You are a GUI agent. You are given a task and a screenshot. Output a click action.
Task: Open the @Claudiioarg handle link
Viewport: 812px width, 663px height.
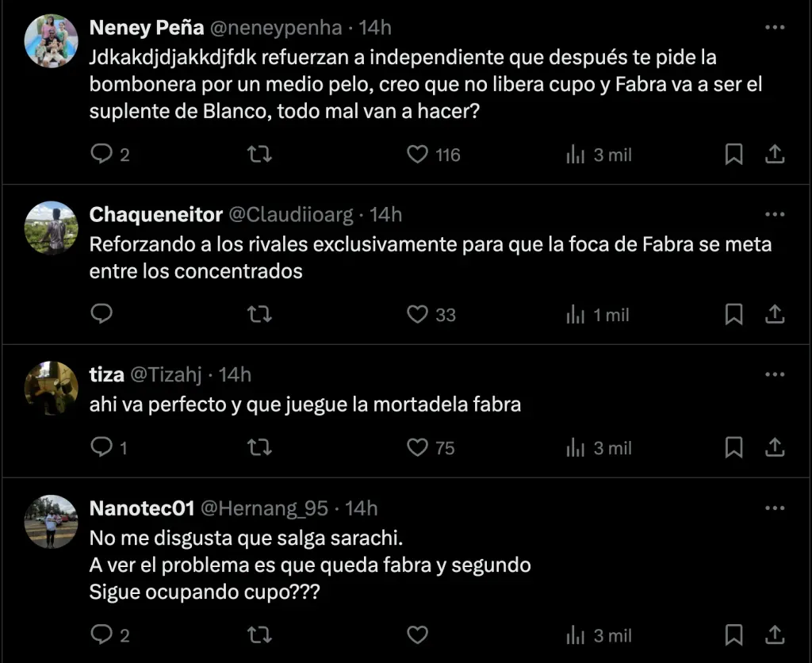(293, 214)
